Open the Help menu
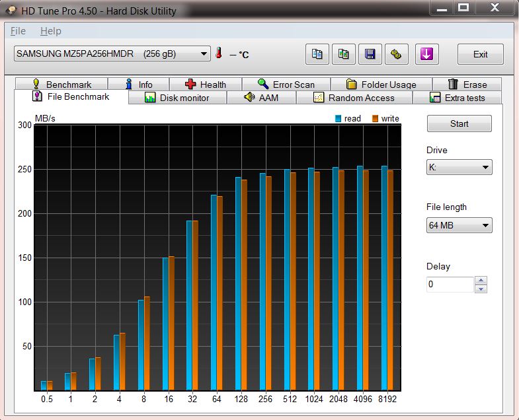The image size is (519, 420). point(50,31)
